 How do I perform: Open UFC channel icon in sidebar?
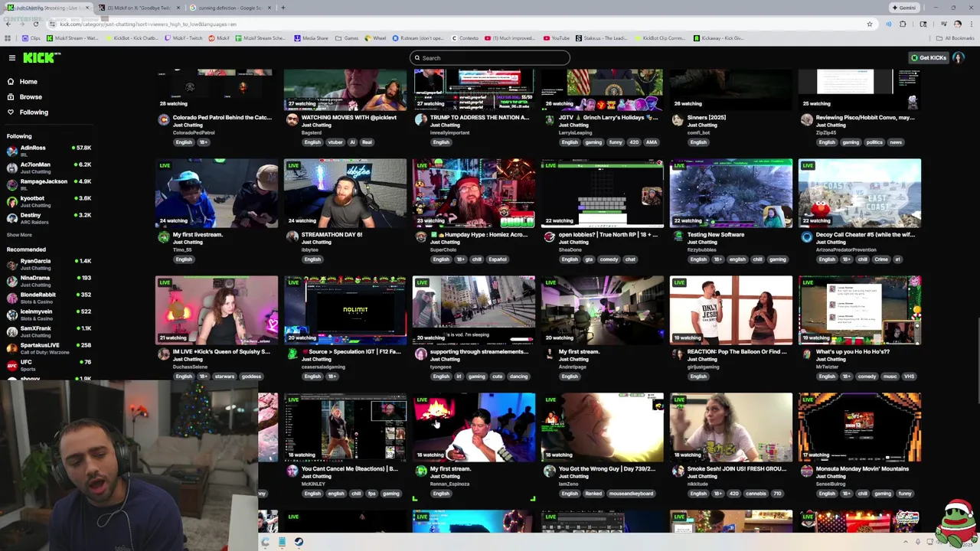click(11, 364)
